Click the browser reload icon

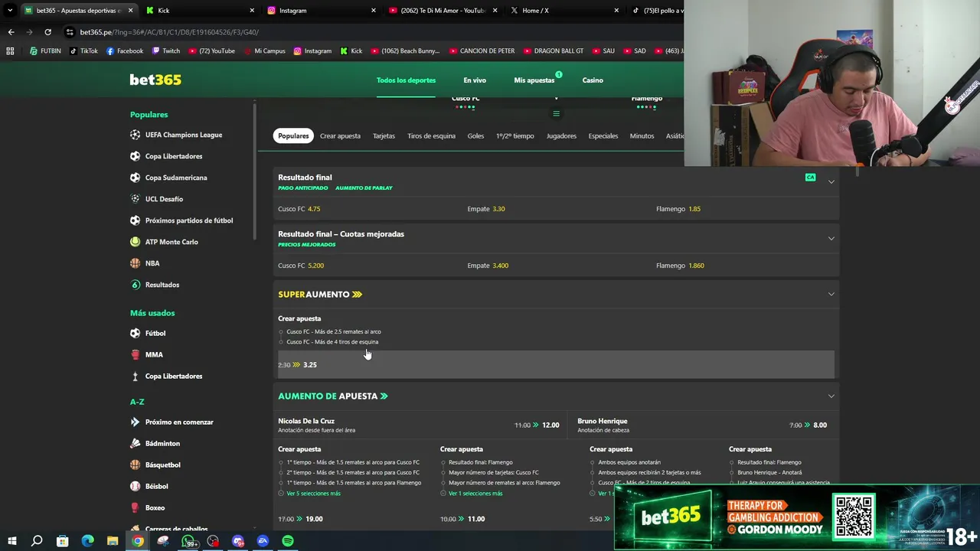tap(47, 32)
